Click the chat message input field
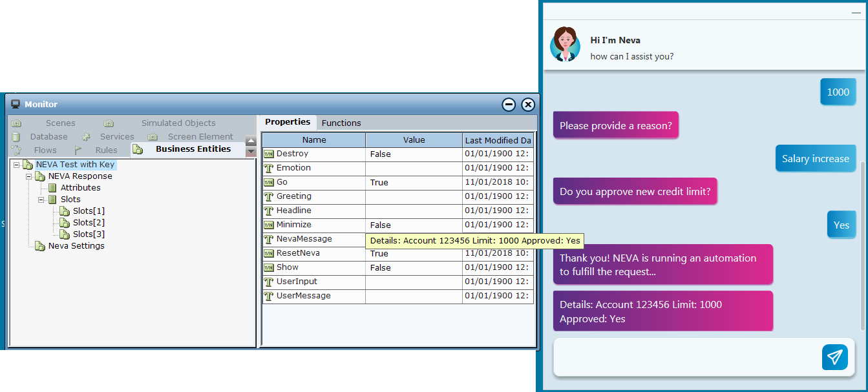 coord(685,357)
